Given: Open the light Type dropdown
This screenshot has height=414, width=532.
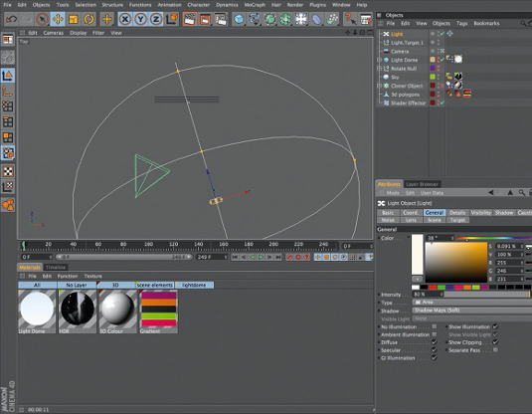Looking at the screenshot, I should 471,303.
